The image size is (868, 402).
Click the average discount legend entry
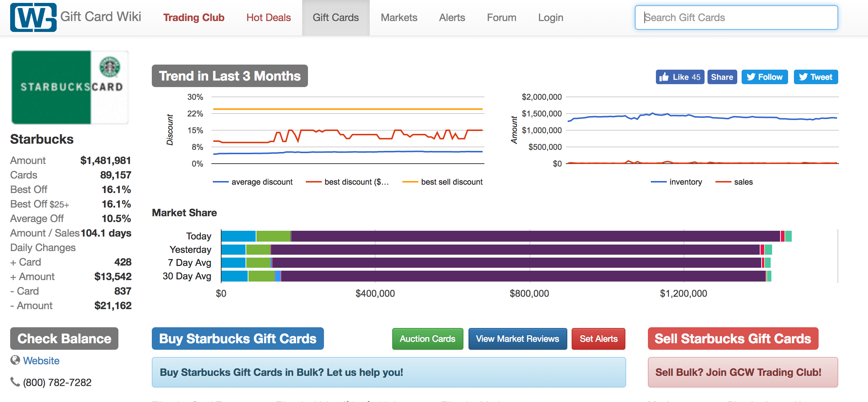point(253,182)
